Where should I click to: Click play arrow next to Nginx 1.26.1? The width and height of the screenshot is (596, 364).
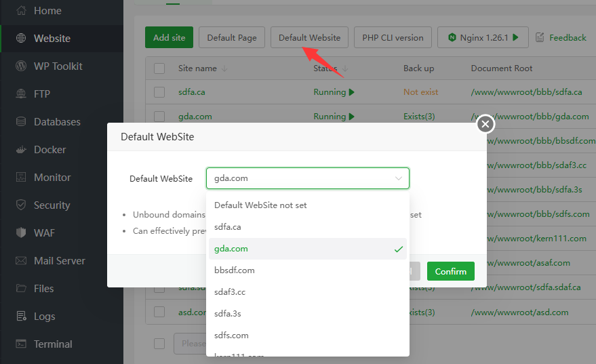point(515,37)
